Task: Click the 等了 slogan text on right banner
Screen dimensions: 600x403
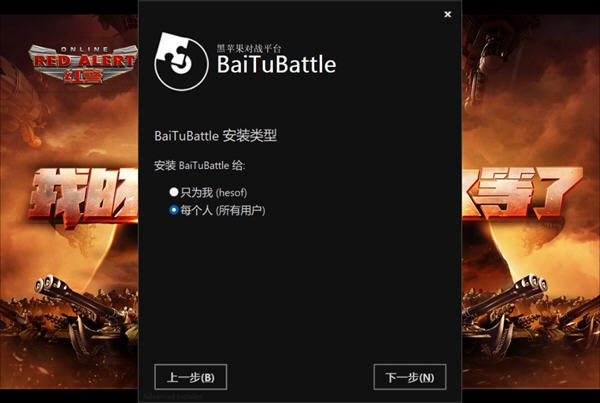Action: 522,193
